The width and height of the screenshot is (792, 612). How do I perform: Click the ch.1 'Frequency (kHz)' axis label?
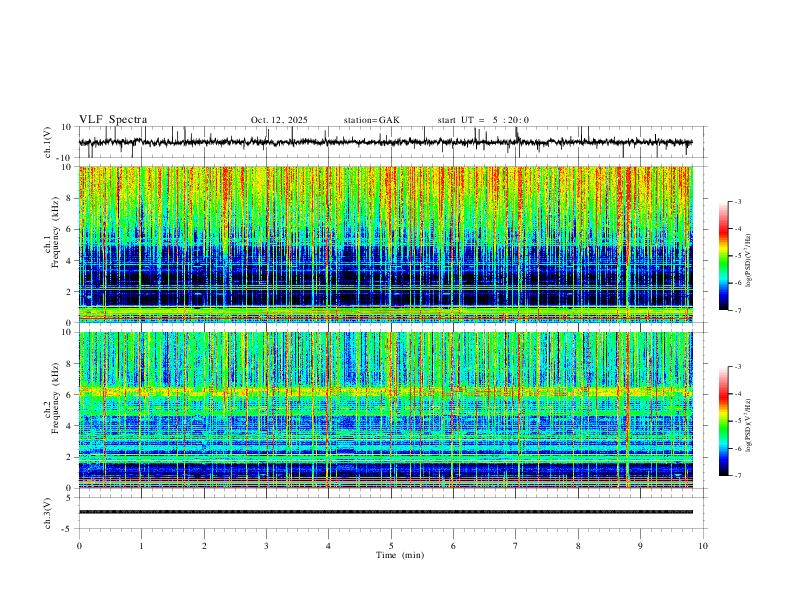point(55,232)
